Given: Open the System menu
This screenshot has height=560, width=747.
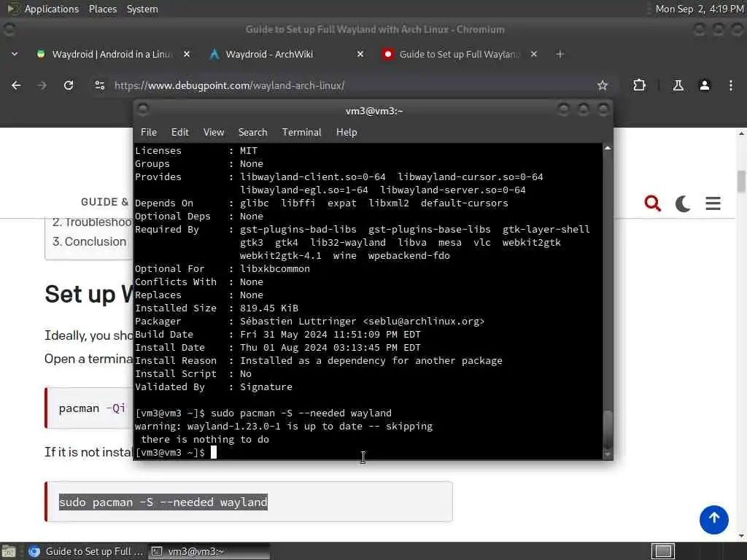Looking at the screenshot, I should (x=142, y=9).
